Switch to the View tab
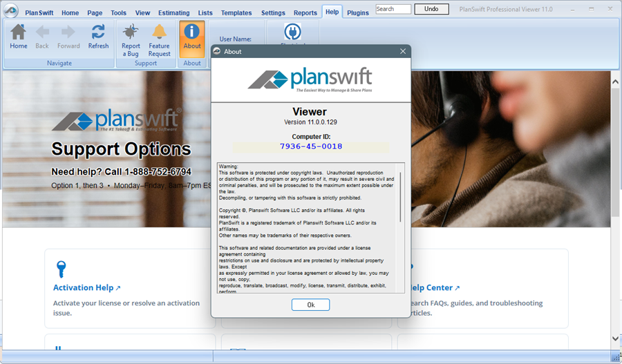Screen dimensions: 622x364 click(x=142, y=12)
